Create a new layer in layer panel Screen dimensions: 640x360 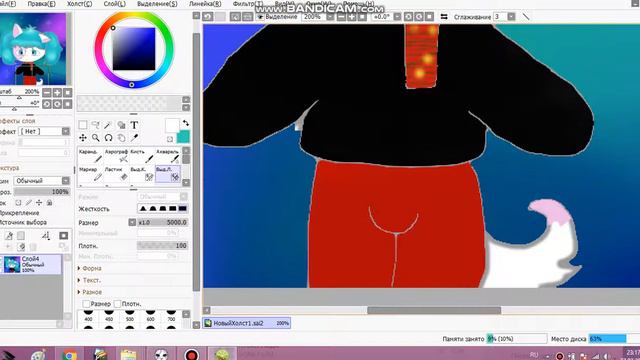click(9, 236)
